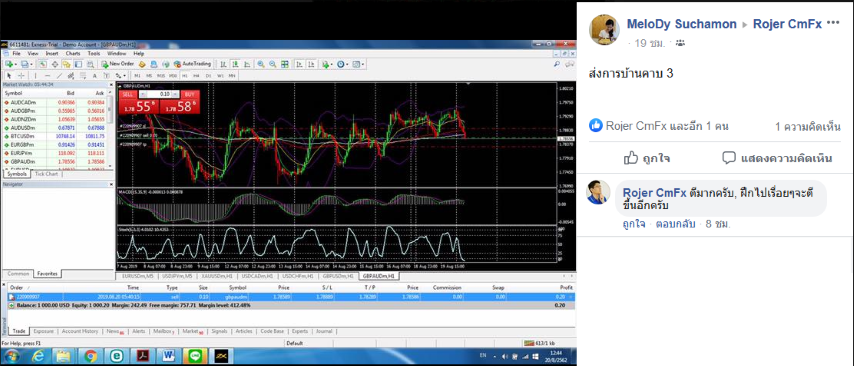
Task: Click the zoom out magnifier icon
Action: pyautogui.click(x=273, y=64)
